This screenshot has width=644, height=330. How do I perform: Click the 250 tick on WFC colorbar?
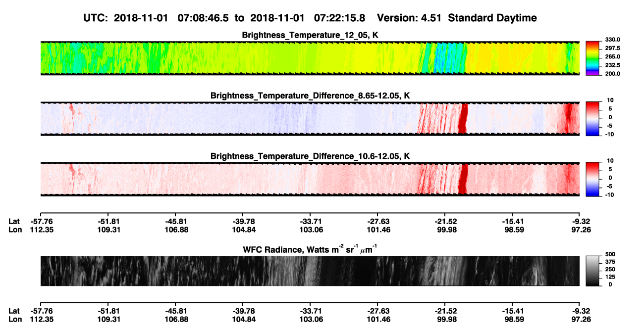point(611,269)
